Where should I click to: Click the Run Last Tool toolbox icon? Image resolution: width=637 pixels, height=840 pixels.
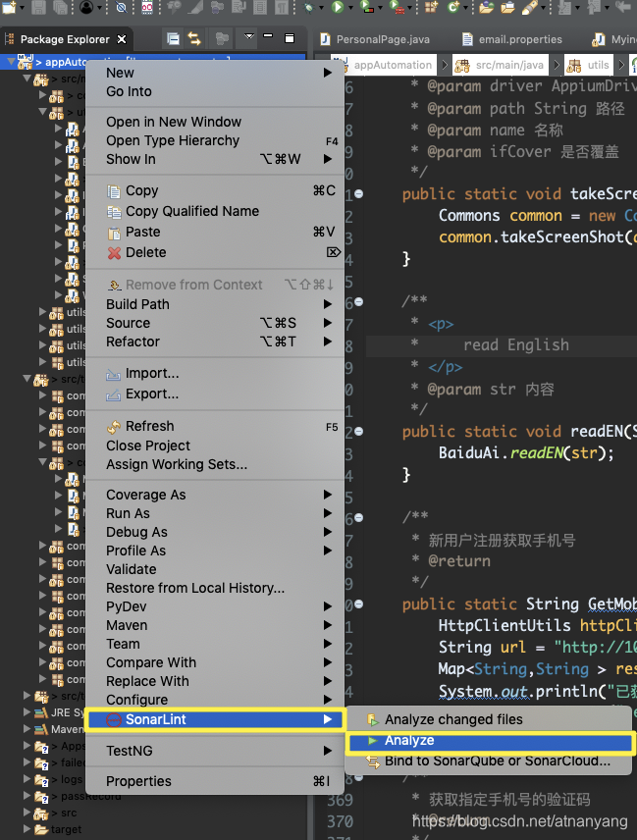[397, 8]
